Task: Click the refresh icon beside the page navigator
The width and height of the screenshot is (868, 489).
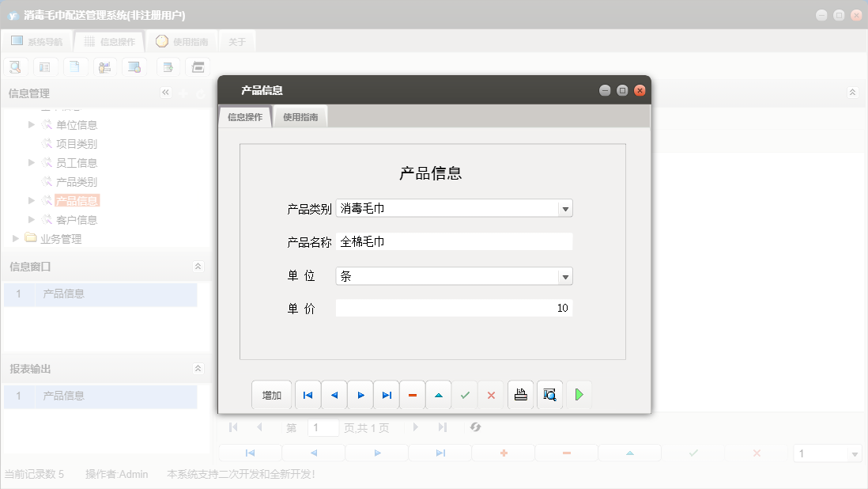Action: (475, 427)
